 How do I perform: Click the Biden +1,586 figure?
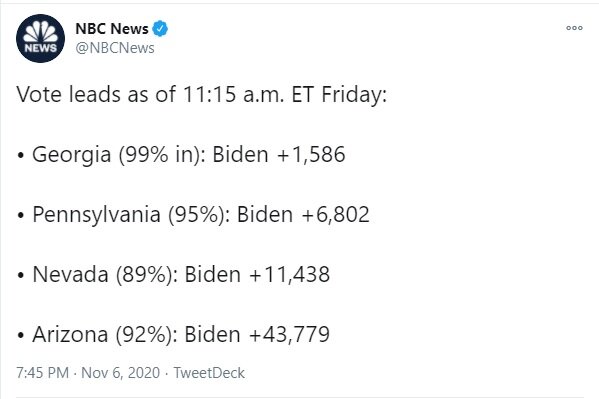click(x=279, y=154)
